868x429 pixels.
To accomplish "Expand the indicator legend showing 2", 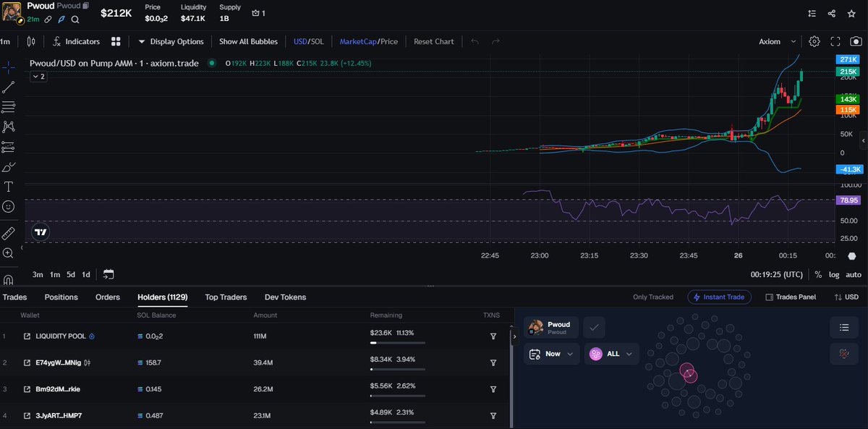I will (x=38, y=76).
